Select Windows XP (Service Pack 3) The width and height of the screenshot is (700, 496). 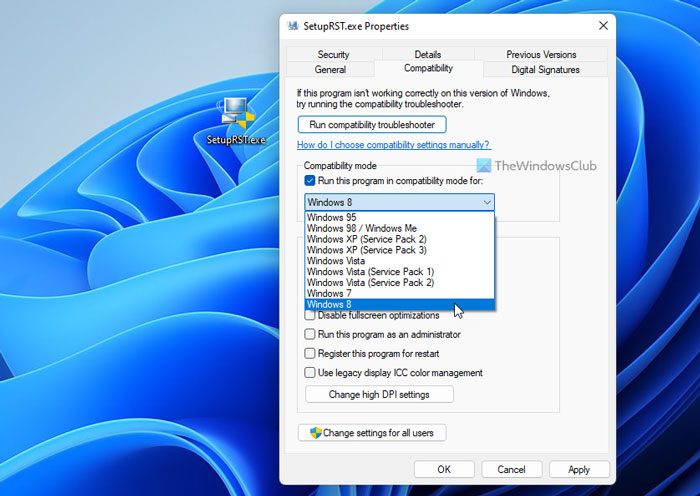pos(400,250)
